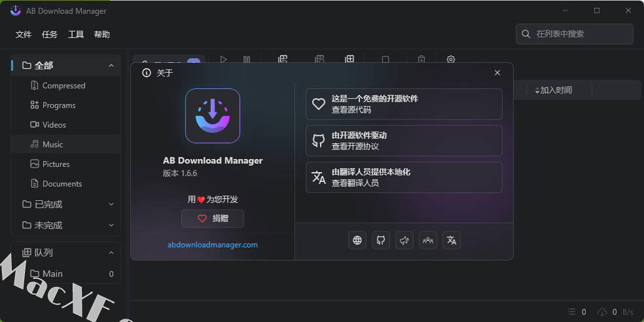Click the resume play toolbar icon

pos(223,60)
